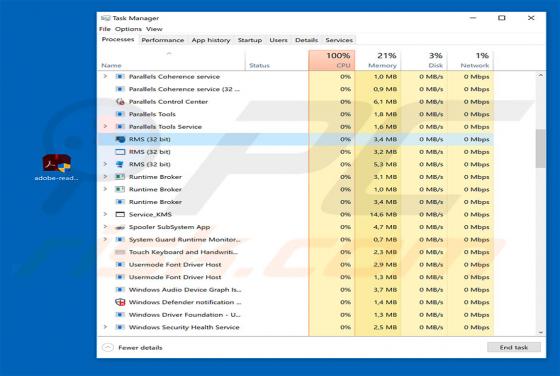Viewport: 560px width, 376px height.
Task: Switch to the Performance tab
Action: pyautogui.click(x=163, y=40)
